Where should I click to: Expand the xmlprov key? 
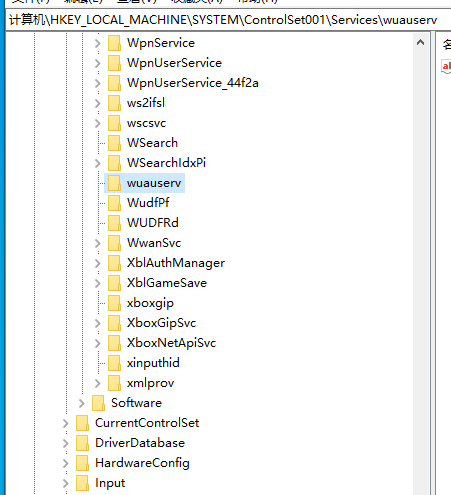pos(98,383)
